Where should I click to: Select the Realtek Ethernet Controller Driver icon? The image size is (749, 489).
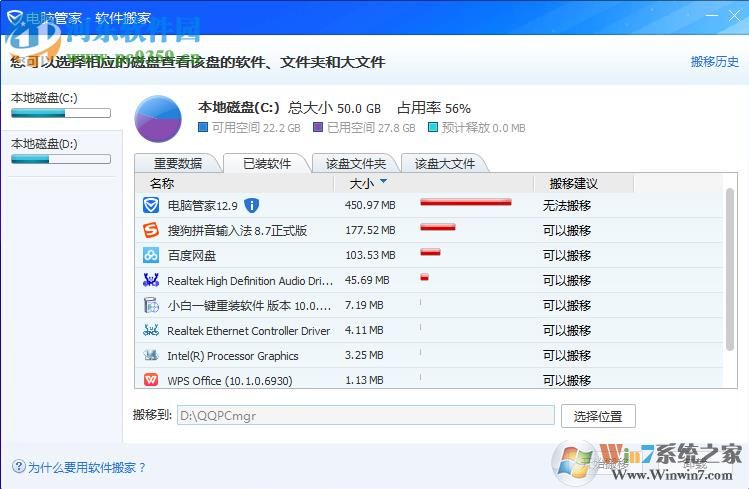[151, 330]
